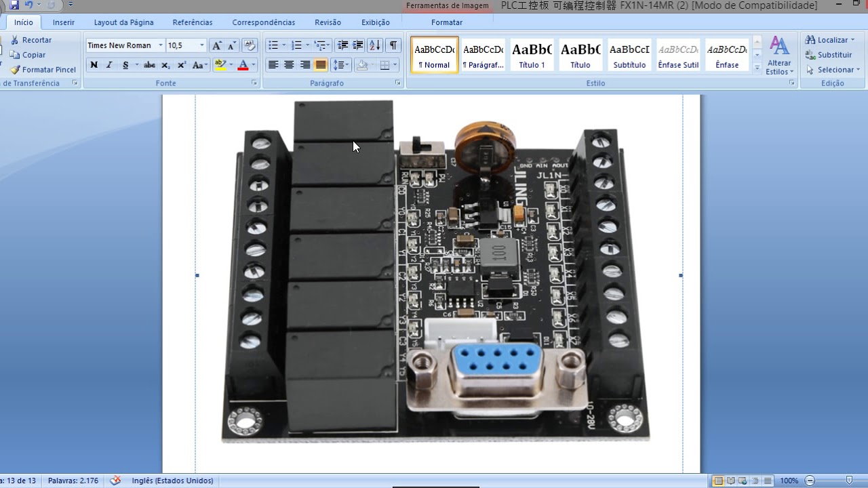Click the Save icon in quick access toolbar
The height and width of the screenshot is (488, 868).
coord(14,5)
